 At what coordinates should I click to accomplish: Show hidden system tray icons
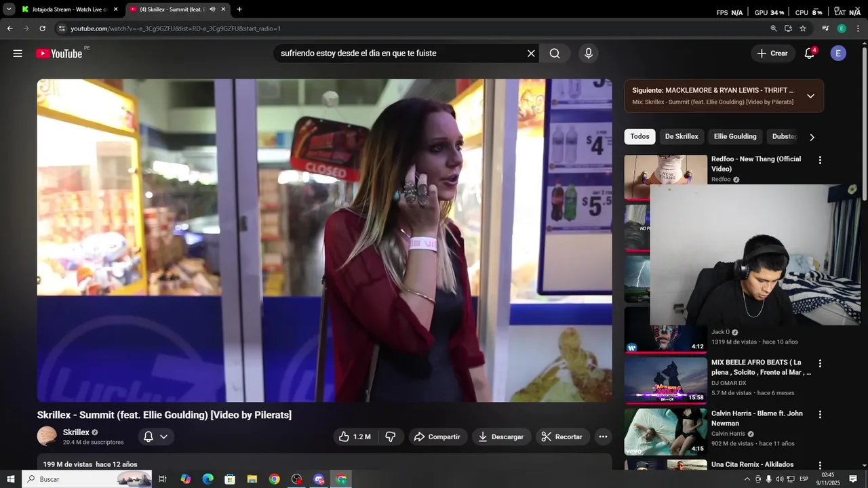tap(747, 479)
